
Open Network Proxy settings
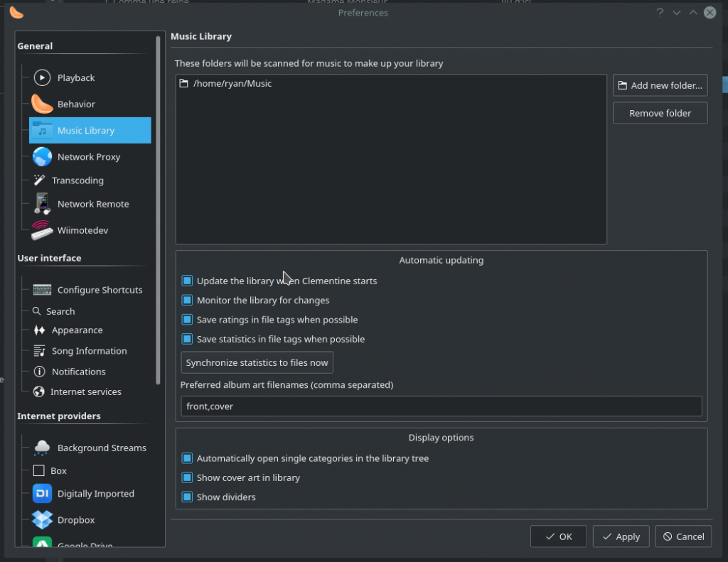90,157
